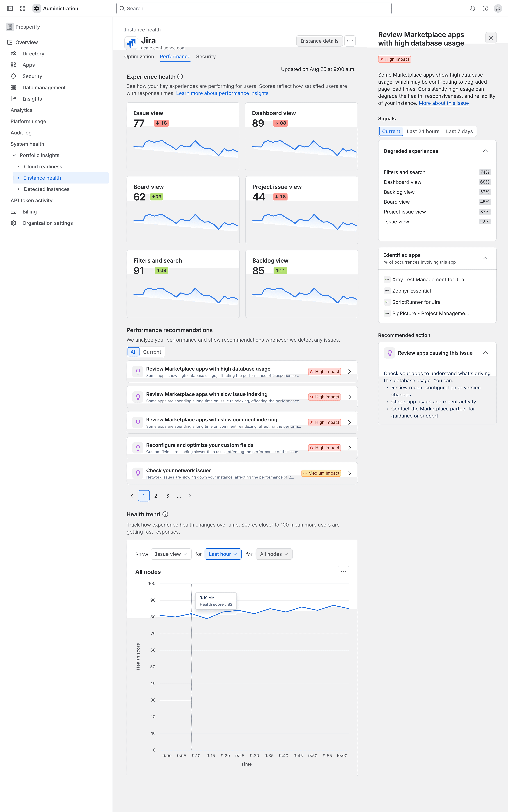Open the more actions menu beside Instance details
The width and height of the screenshot is (508, 812).
(x=350, y=41)
